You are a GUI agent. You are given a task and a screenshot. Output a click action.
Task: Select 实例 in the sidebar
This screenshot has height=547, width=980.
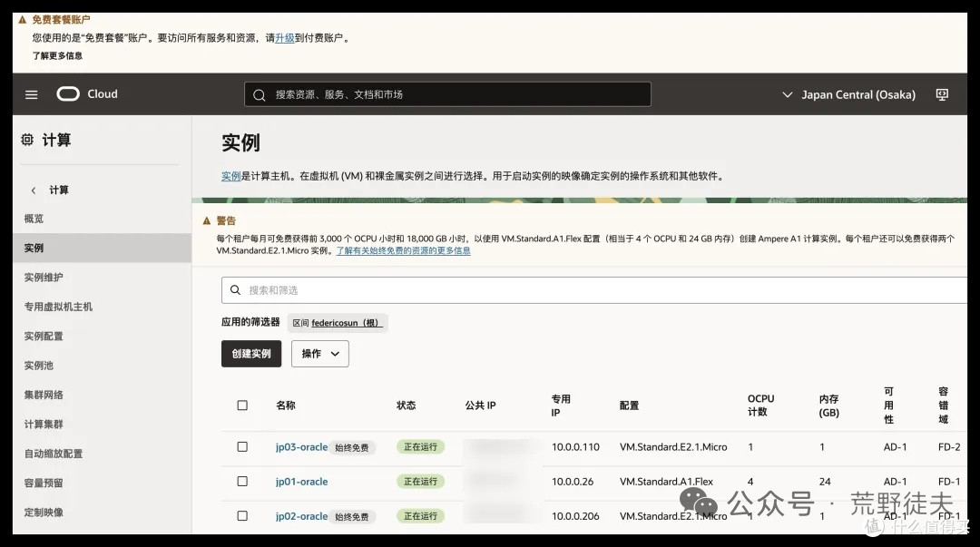tap(102, 249)
